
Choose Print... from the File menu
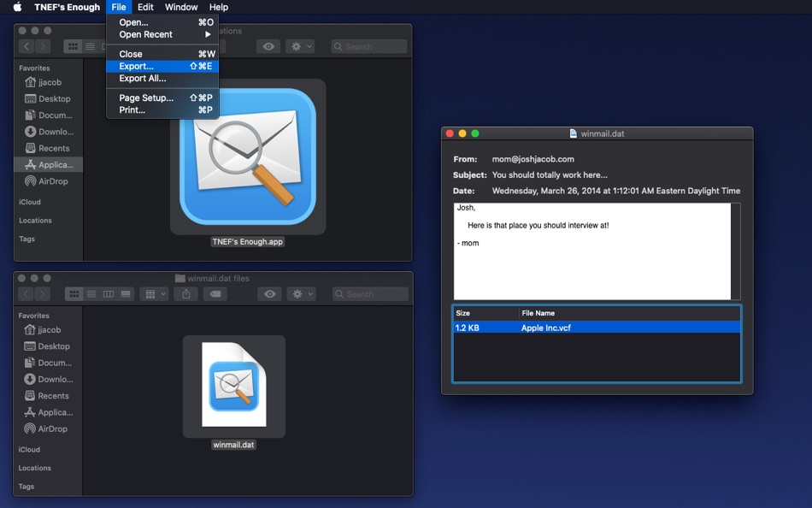point(162,109)
